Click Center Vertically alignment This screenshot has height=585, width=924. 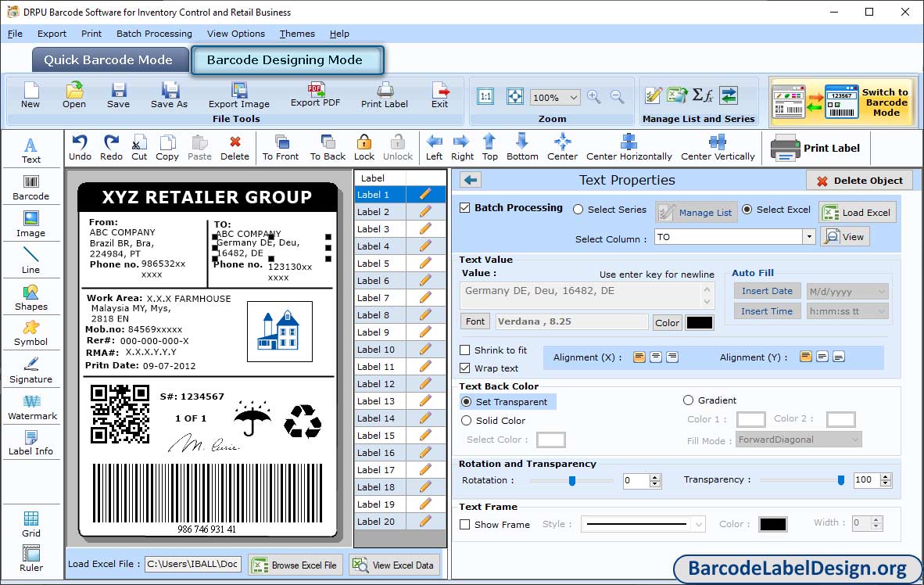[718, 148]
